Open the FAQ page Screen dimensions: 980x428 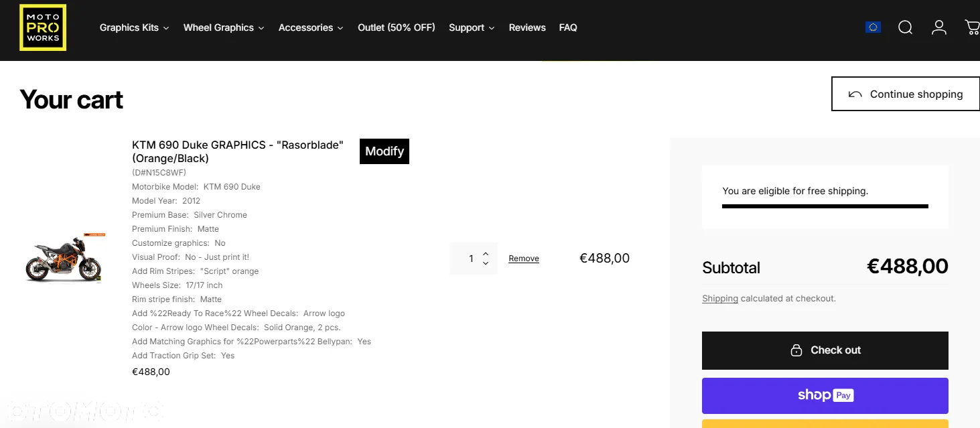[568, 27]
